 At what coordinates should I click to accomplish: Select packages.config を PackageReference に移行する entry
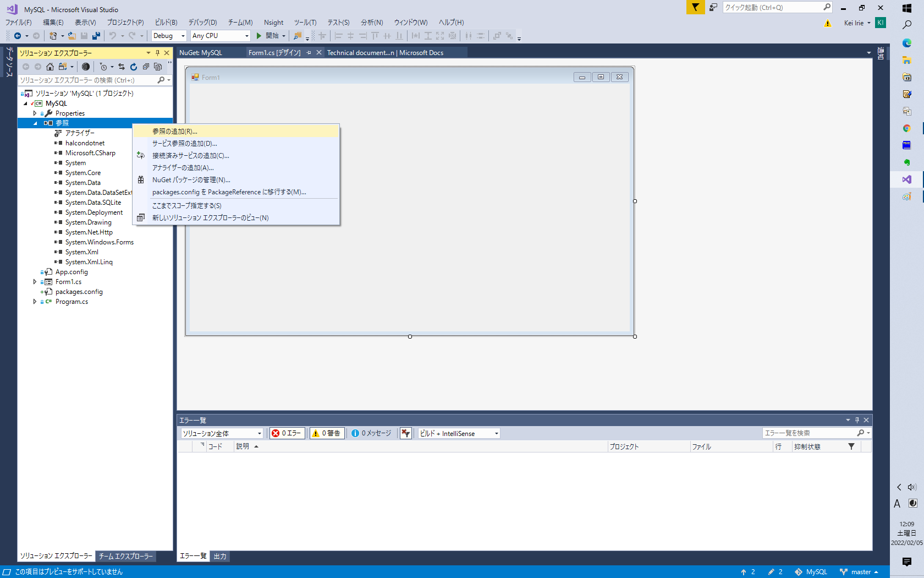(x=237, y=192)
